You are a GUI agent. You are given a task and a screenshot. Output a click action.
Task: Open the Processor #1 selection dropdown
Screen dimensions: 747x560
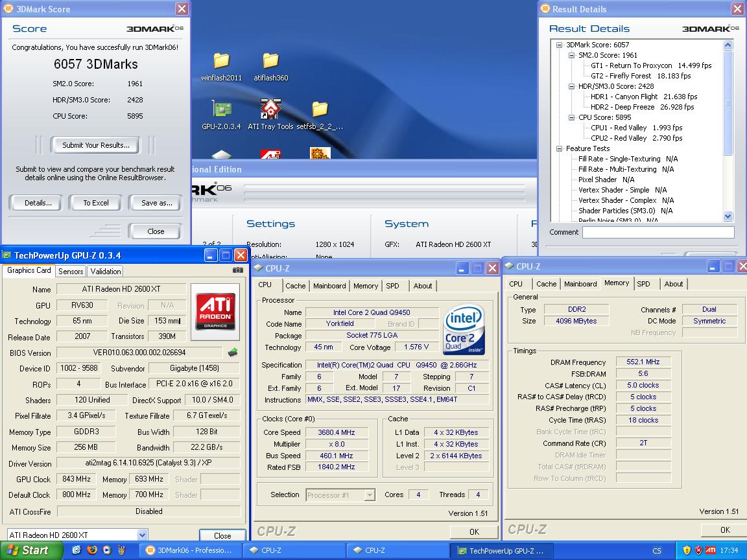(x=370, y=495)
